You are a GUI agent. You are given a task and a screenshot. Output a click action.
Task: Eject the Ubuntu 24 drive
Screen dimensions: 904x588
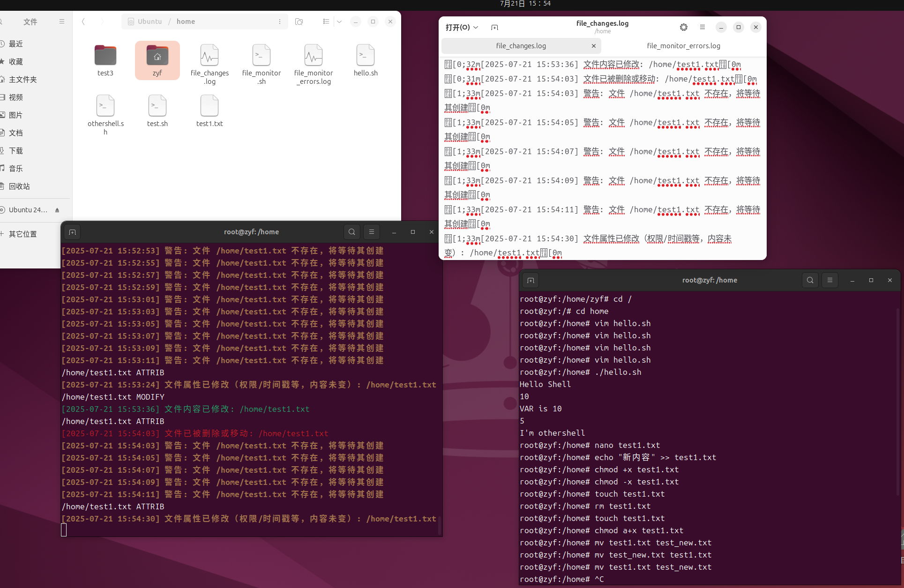[x=57, y=210]
